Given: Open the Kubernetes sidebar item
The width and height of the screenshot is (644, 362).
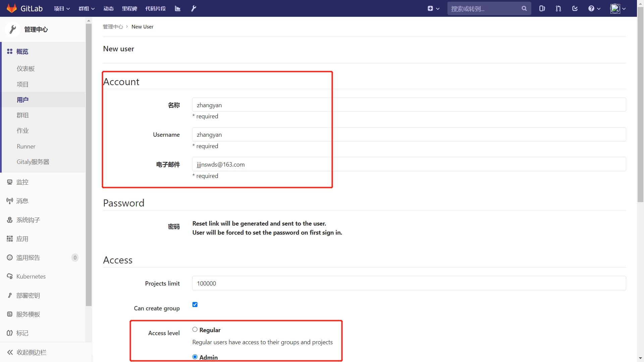Looking at the screenshot, I should coord(31,277).
